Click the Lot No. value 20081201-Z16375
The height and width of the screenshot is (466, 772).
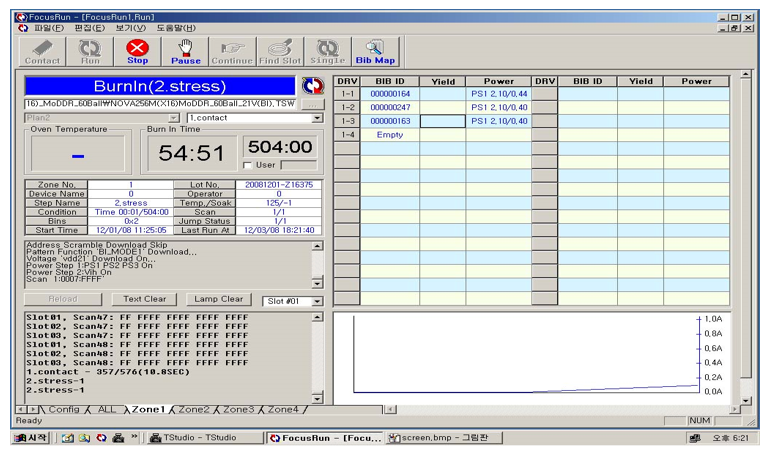coord(279,185)
